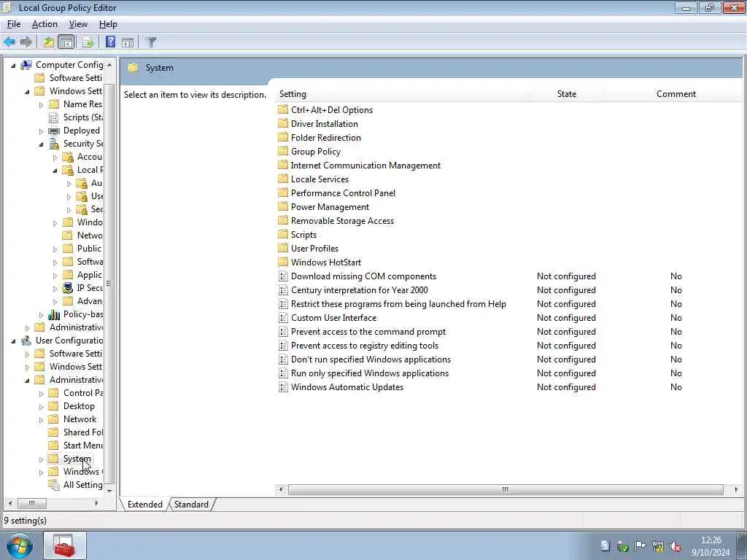Click the muted volume tray icon
Viewport: 747px width, 560px height.
coord(676,546)
